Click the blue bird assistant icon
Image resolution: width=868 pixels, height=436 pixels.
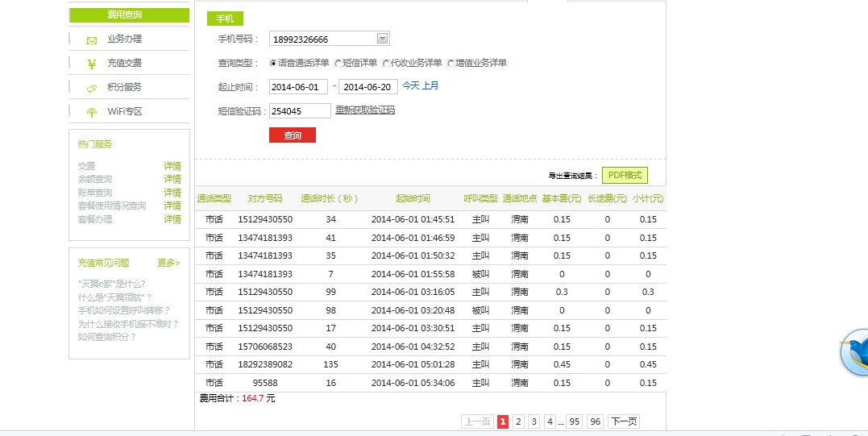pos(854,353)
